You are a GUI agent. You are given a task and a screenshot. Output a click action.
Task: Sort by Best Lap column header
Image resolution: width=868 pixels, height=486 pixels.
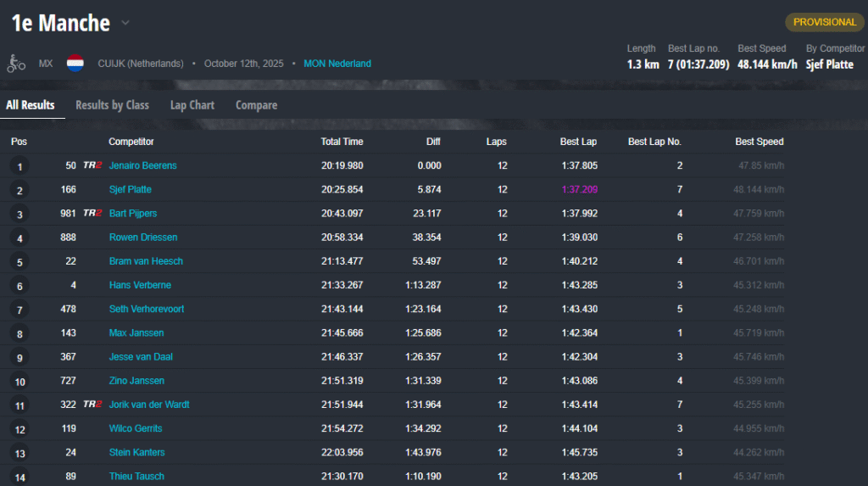point(578,142)
